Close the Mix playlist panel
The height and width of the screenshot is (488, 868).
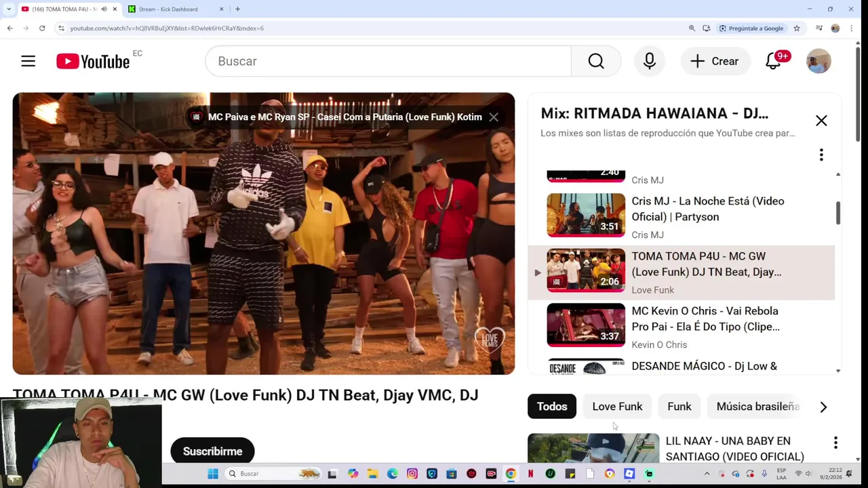[821, 121]
